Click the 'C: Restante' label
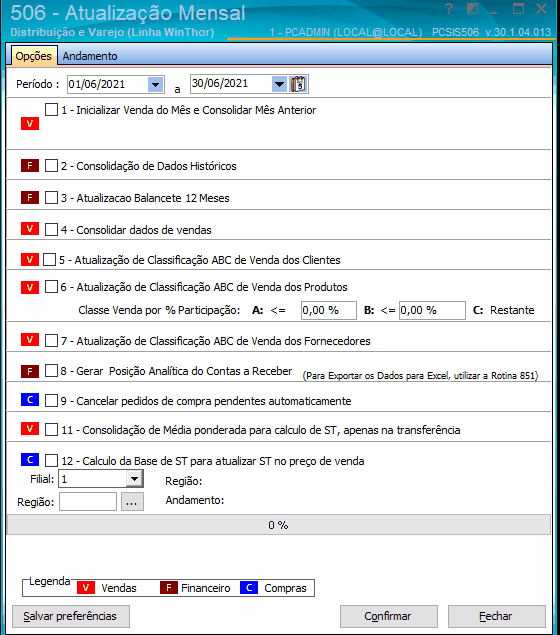Viewport: 560px width, 635px height. pos(504,310)
